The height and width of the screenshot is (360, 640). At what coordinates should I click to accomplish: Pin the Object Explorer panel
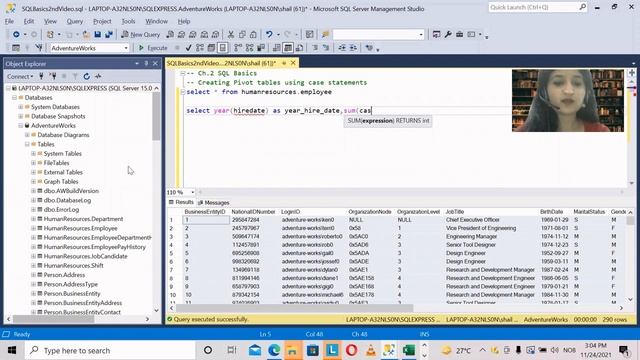tap(146, 64)
